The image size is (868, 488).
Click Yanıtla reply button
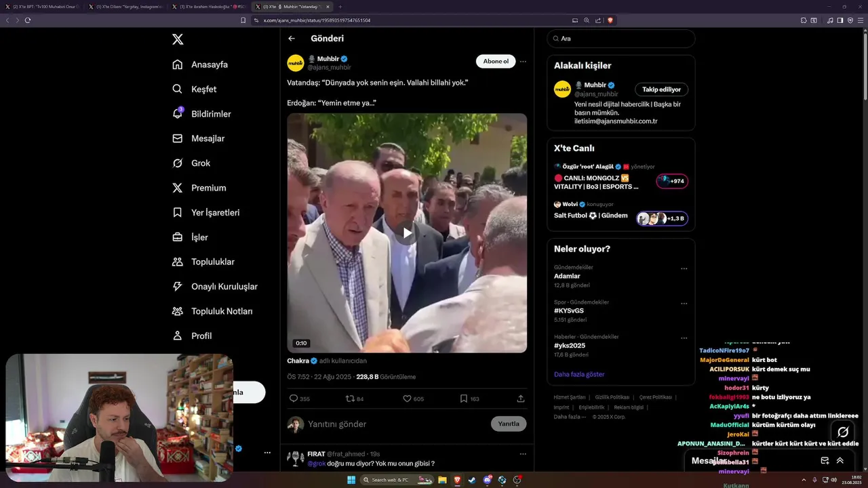[x=509, y=424]
